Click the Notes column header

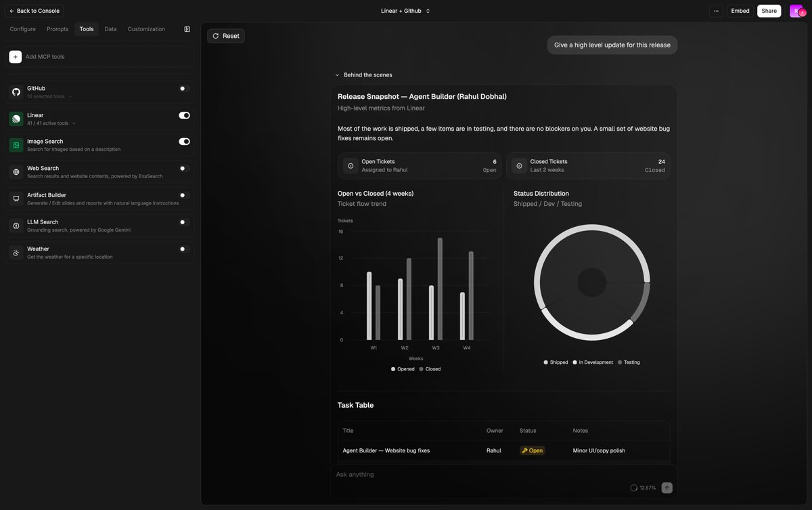click(581, 431)
